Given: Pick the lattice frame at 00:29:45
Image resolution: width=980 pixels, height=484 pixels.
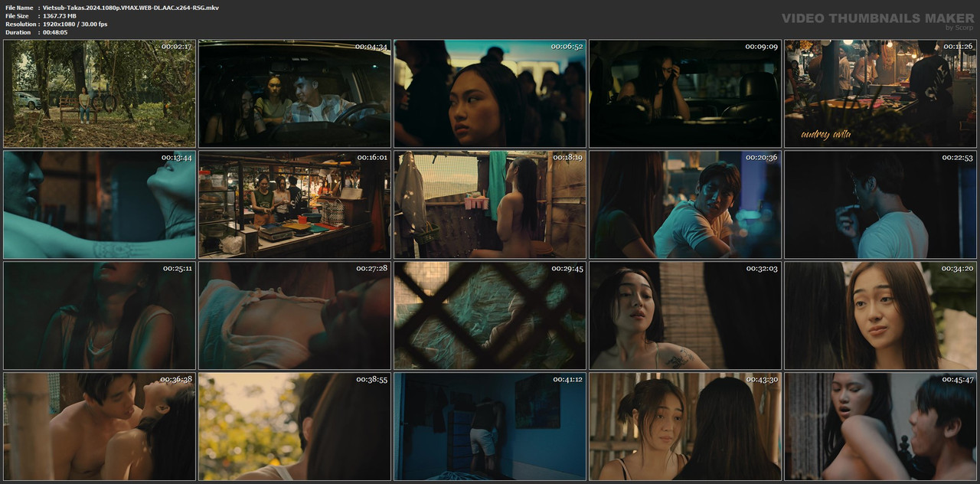Looking at the screenshot, I should pos(490,316).
